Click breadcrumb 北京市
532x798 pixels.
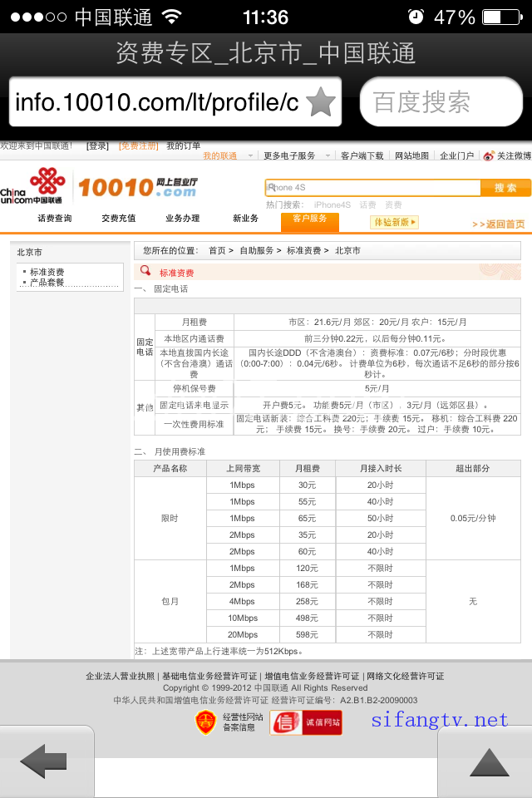click(x=347, y=250)
